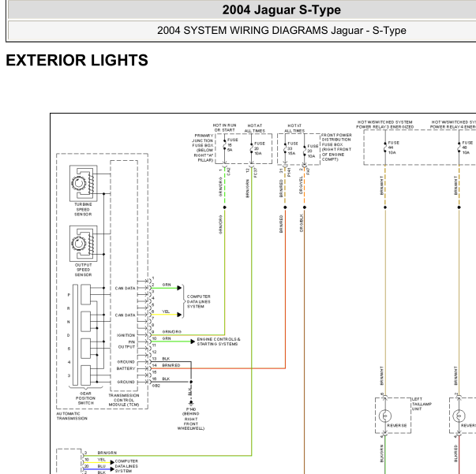Viewport: 476px width, 474px height.
Task: Click the reverse lamp bulb in left taillamp unit
Action: pos(385,416)
